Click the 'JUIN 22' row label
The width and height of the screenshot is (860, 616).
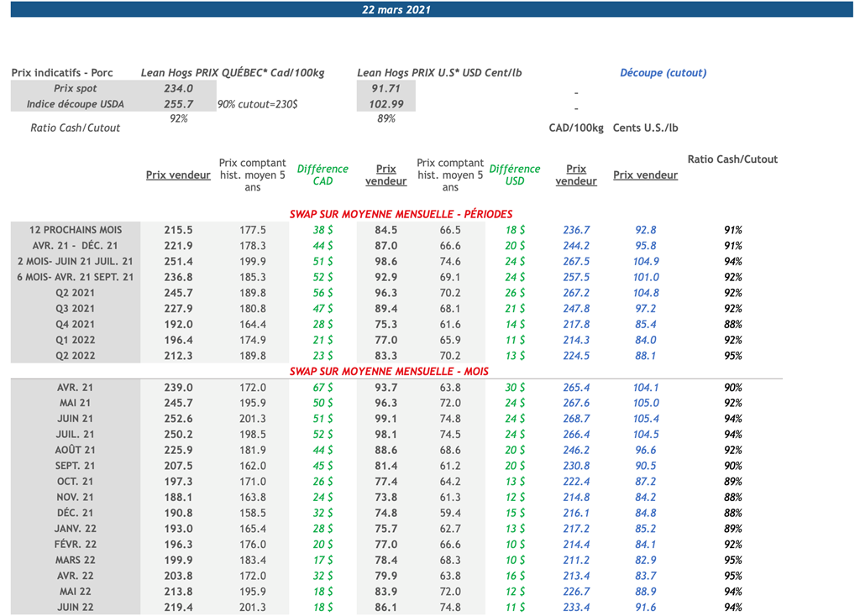(75, 608)
